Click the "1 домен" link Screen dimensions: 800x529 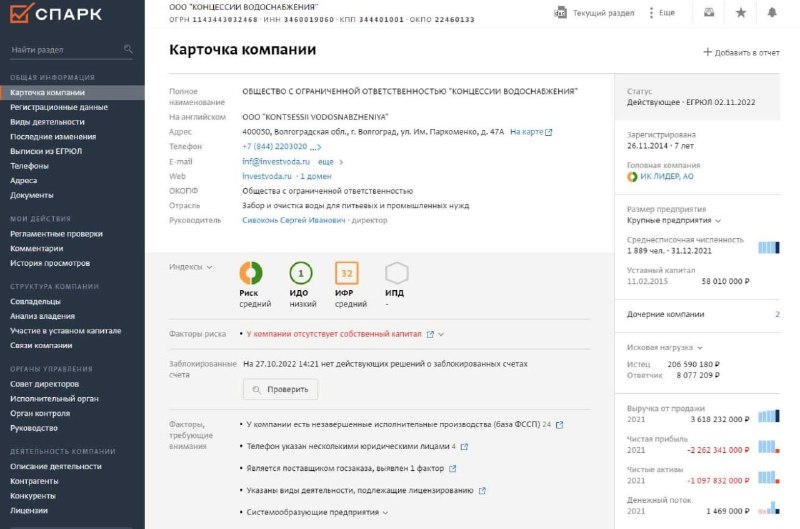tap(315, 177)
